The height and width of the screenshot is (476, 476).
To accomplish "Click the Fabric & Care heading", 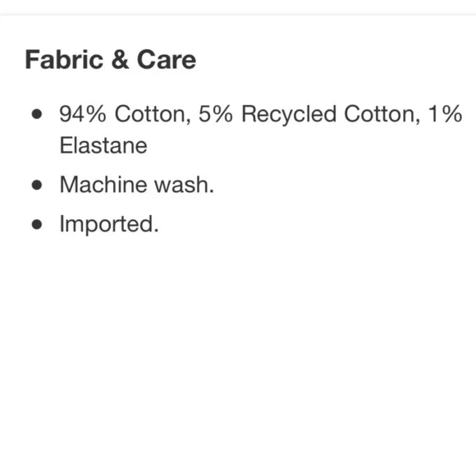I will coord(111,60).
